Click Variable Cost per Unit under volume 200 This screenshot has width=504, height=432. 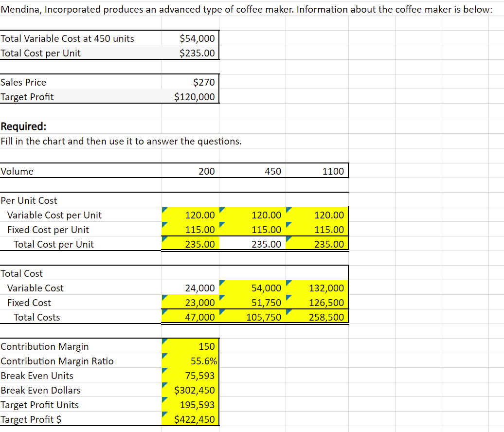[x=191, y=215]
